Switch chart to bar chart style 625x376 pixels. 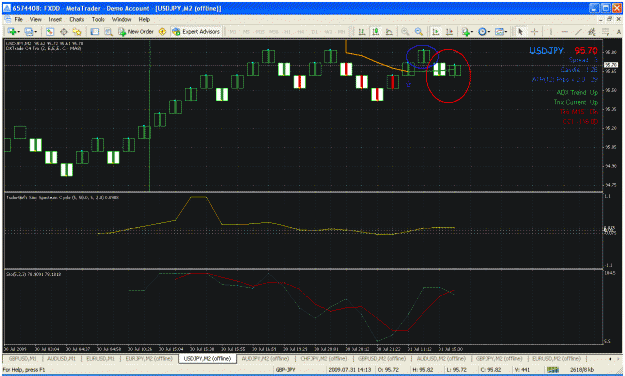coord(362,31)
